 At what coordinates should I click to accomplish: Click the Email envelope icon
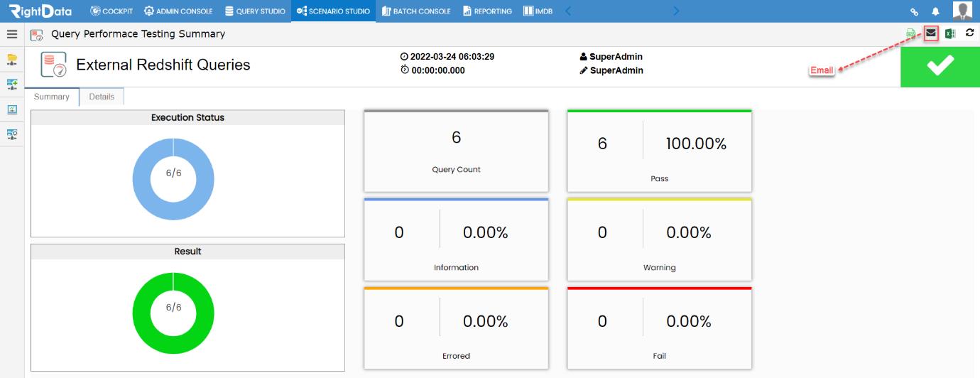(931, 33)
